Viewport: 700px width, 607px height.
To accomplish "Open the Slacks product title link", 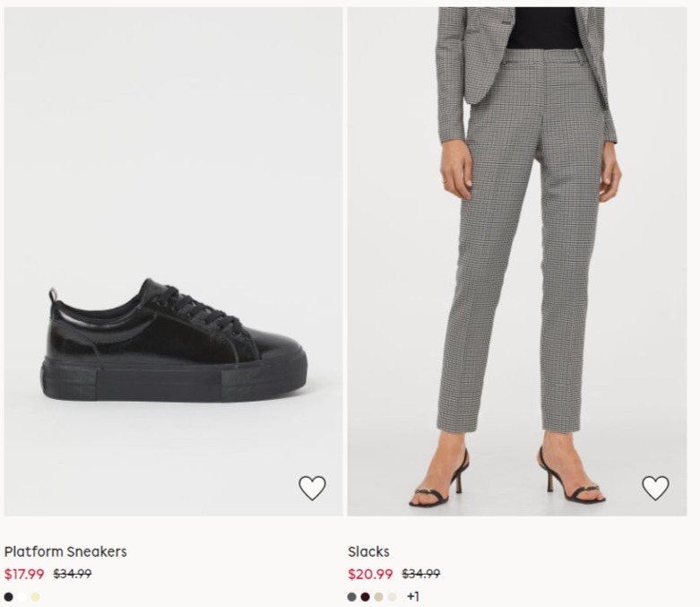I will tap(368, 551).
